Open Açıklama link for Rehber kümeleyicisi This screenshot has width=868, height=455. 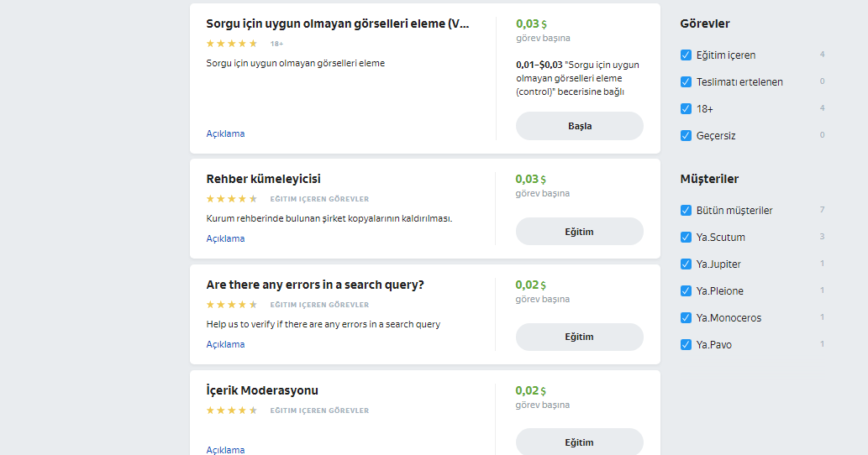[x=225, y=239]
